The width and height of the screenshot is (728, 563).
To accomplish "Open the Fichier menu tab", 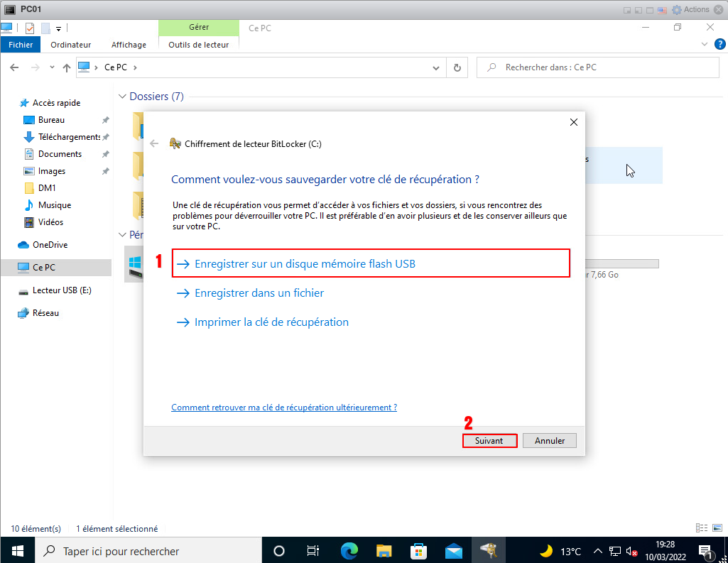I will click(21, 45).
